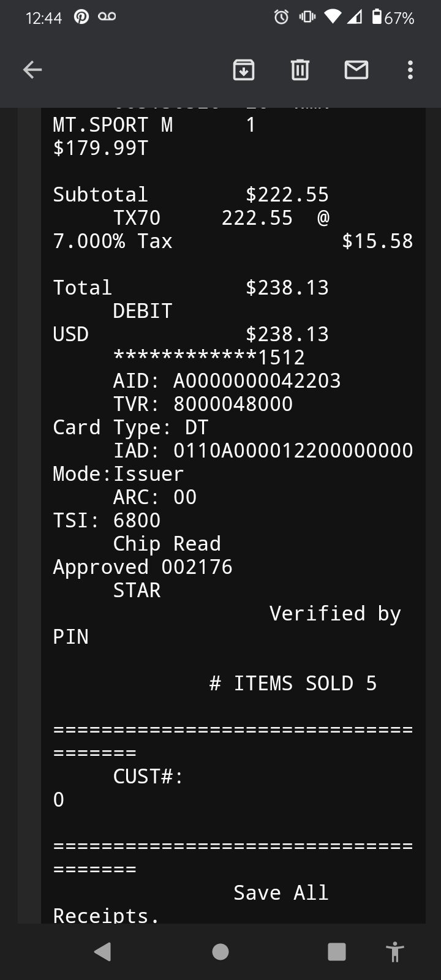This screenshot has width=441, height=980.
Task: Tap the alarm icon in the status bar
Action: click(281, 18)
